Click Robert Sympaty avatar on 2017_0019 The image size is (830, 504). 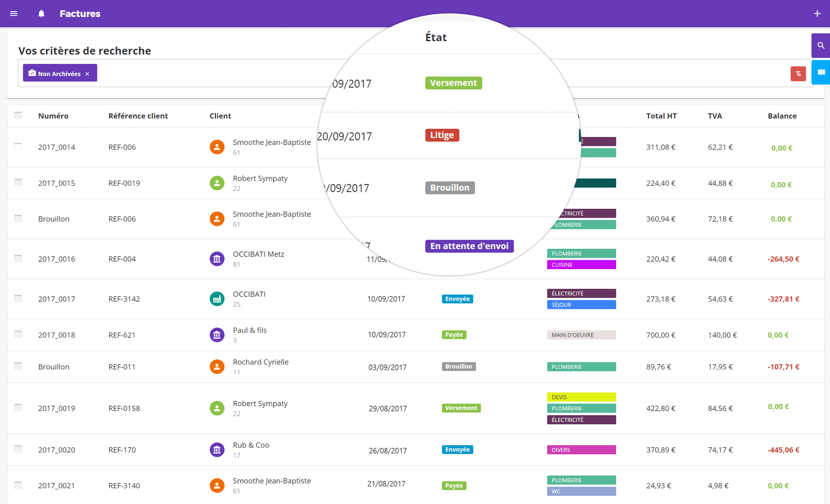pos(217,408)
